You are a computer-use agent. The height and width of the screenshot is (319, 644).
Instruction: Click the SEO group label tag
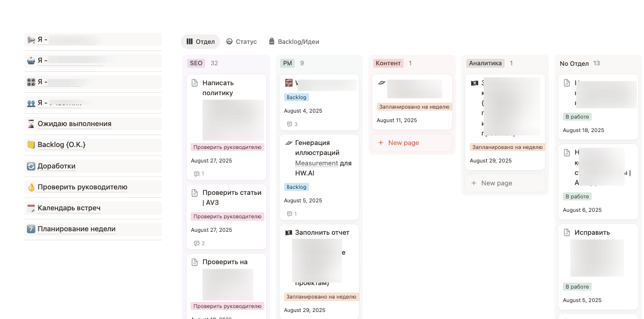tap(196, 63)
